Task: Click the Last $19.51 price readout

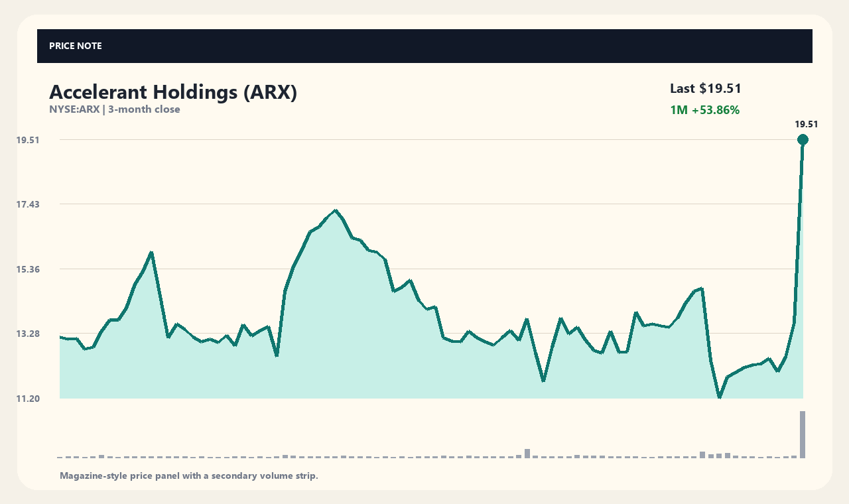Action: tap(706, 88)
